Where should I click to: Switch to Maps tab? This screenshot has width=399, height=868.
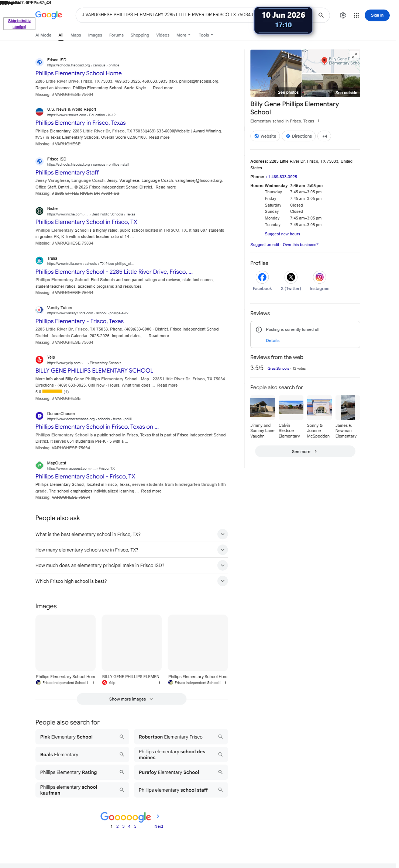(x=76, y=35)
